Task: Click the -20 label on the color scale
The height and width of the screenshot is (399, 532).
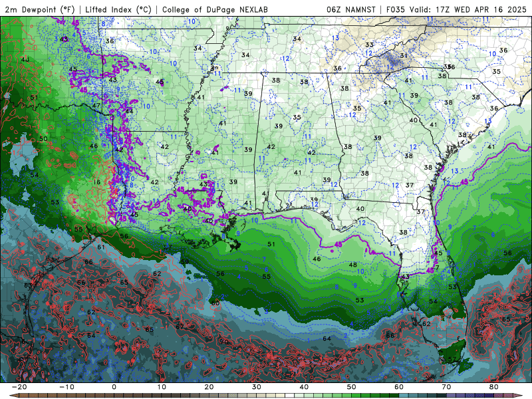Action: click(x=19, y=387)
